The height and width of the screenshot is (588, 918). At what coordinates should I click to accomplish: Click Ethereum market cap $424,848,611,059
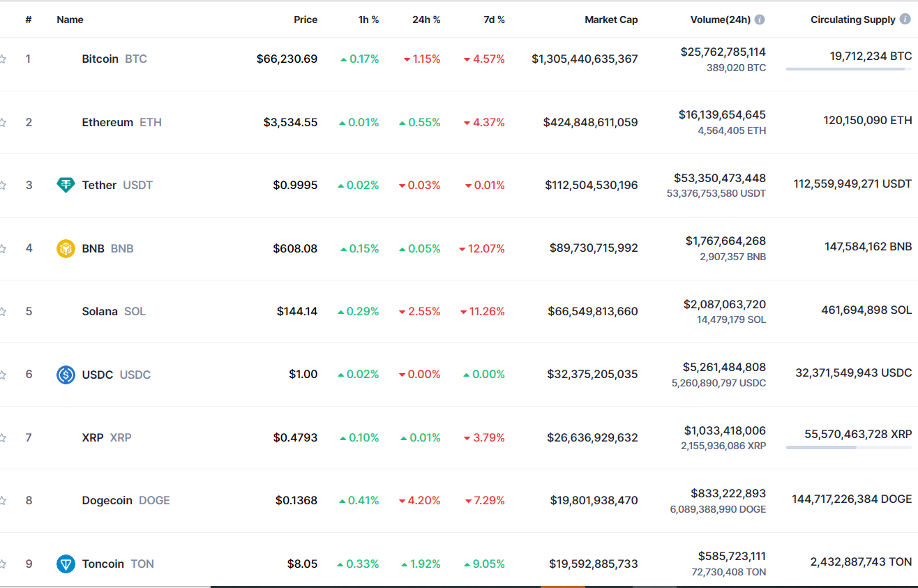coord(591,122)
